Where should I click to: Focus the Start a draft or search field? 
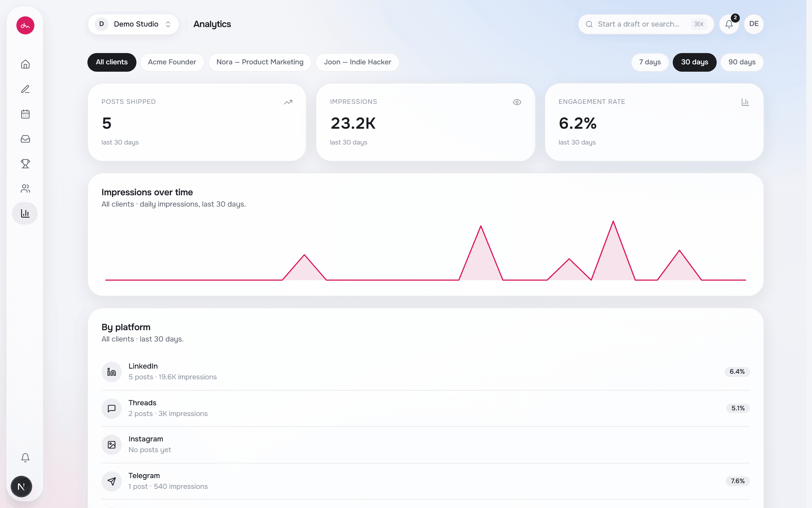646,24
